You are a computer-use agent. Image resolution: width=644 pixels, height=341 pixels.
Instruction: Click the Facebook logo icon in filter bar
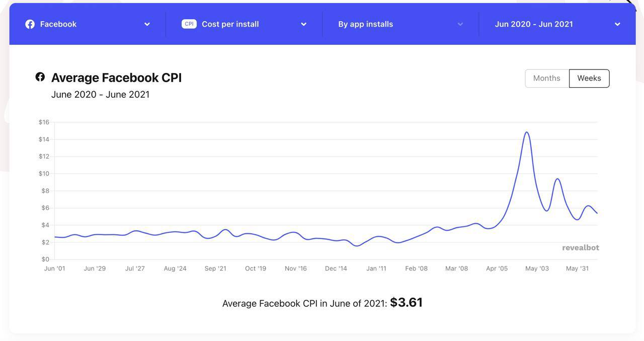30,24
